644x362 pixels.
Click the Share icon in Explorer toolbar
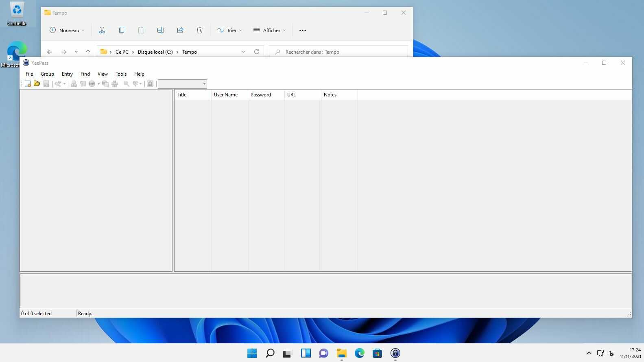click(x=180, y=30)
